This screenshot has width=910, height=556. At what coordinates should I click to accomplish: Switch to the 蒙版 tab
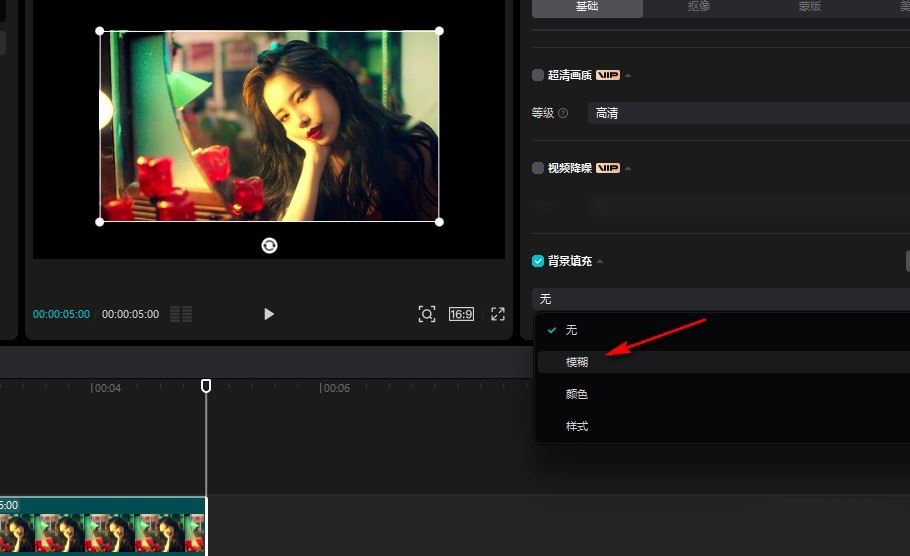810,7
